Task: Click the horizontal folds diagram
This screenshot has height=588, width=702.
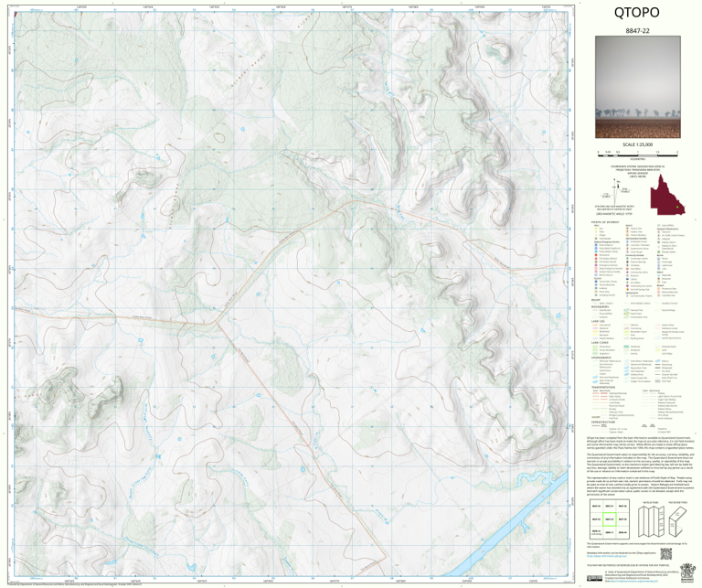Action: 677,521
